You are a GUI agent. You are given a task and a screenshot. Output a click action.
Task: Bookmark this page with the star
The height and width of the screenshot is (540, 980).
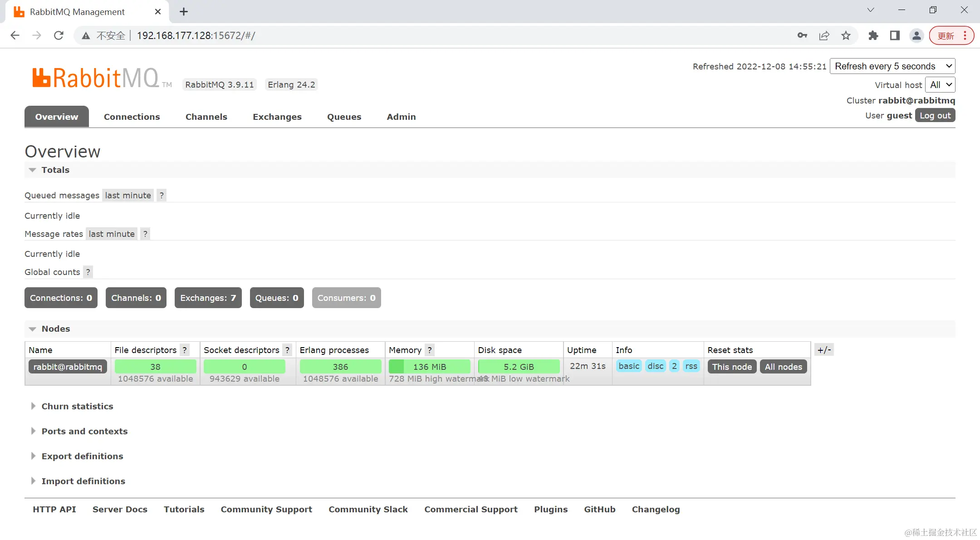[x=846, y=35]
